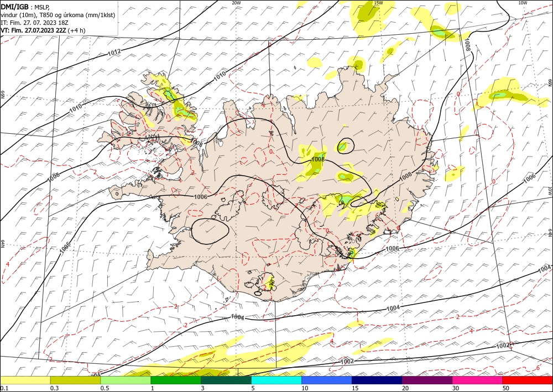Click the legend value '20'
553x392 pixels.
[x=405, y=388]
